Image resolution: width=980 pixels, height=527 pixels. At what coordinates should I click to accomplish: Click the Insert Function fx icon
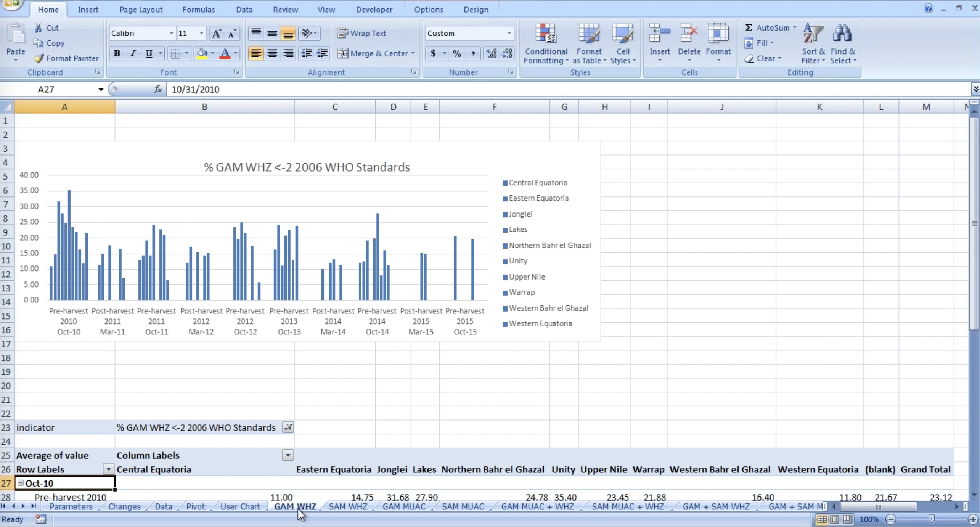tap(157, 89)
